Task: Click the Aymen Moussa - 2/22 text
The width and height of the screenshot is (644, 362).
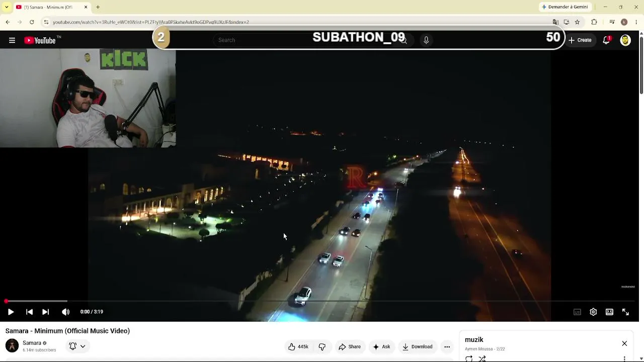Action: pos(485,349)
